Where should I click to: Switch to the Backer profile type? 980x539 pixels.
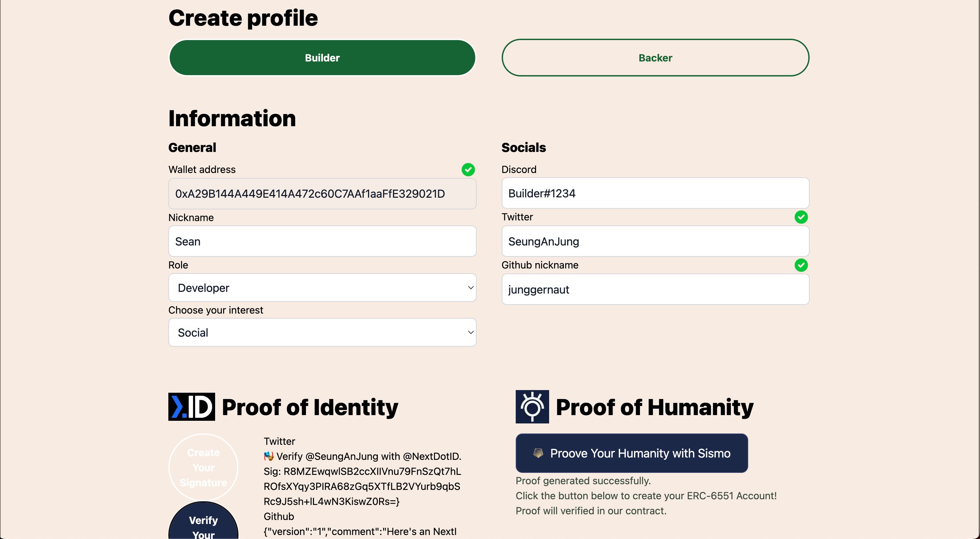655,58
